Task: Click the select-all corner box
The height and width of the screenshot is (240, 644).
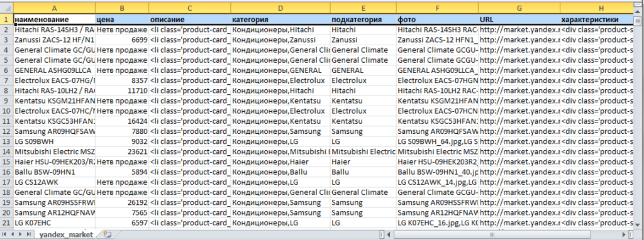Action: [x=6, y=8]
